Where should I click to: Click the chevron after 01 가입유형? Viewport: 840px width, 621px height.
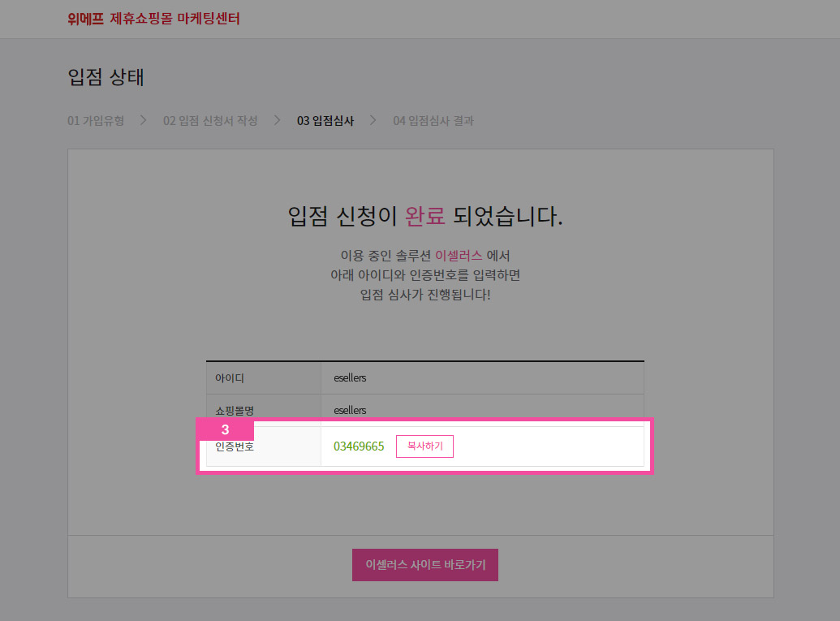tap(143, 120)
